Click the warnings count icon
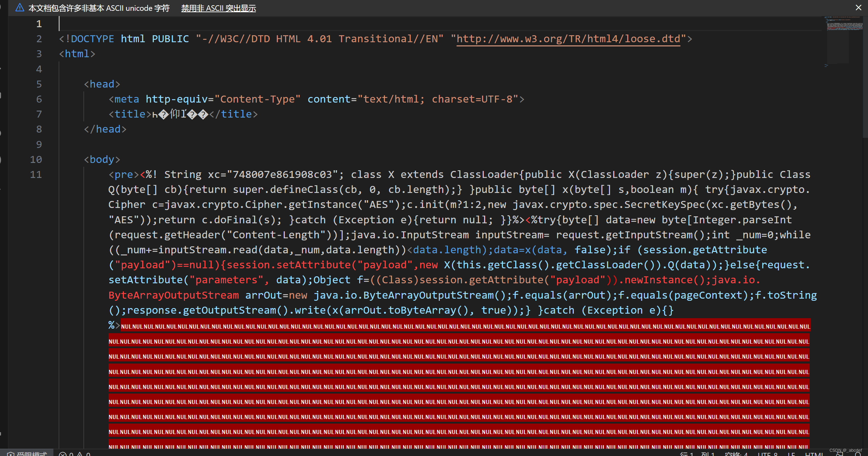This screenshot has height=456, width=868. click(80, 454)
